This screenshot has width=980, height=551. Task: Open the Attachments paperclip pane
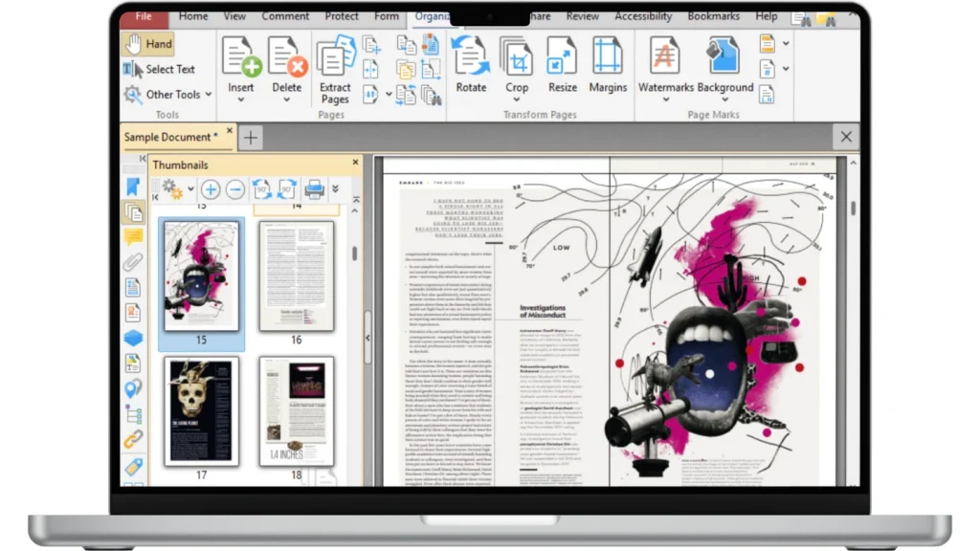pyautogui.click(x=133, y=262)
